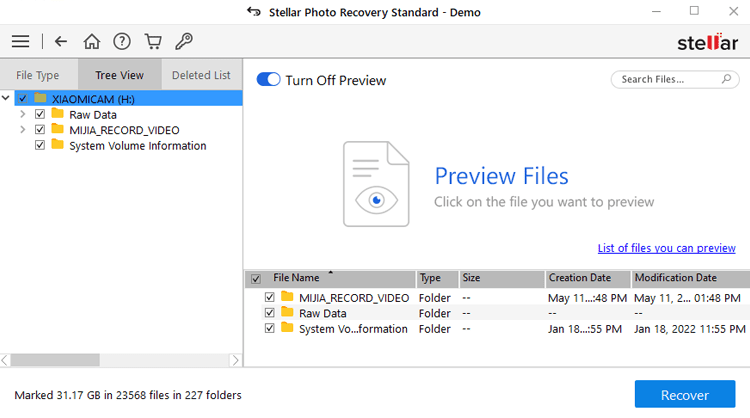The height and width of the screenshot is (418, 750).
Task: Open List of files you can preview link
Action: tap(666, 248)
